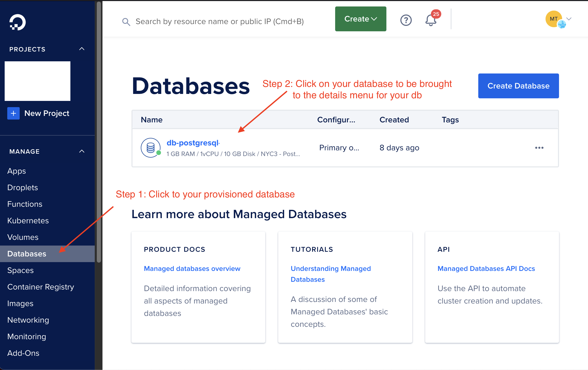Click the db-postgresql database cluster icon
This screenshot has width=588, height=370.
151,148
